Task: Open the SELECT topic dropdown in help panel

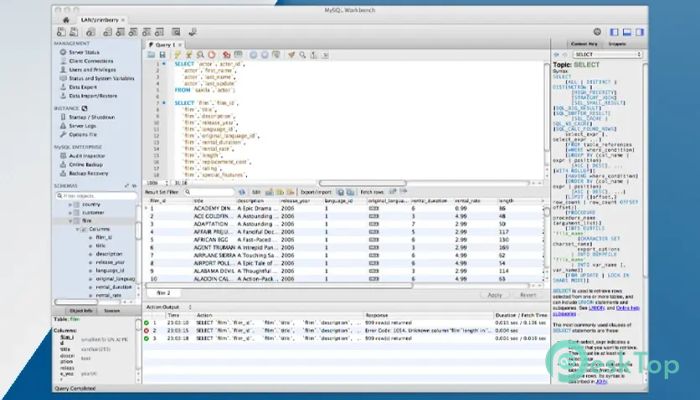Action: click(607, 54)
